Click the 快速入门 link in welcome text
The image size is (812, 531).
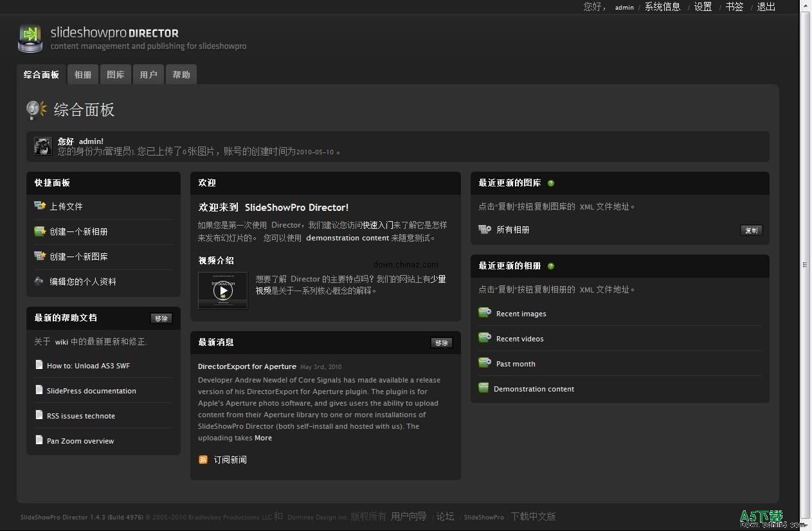[378, 225]
